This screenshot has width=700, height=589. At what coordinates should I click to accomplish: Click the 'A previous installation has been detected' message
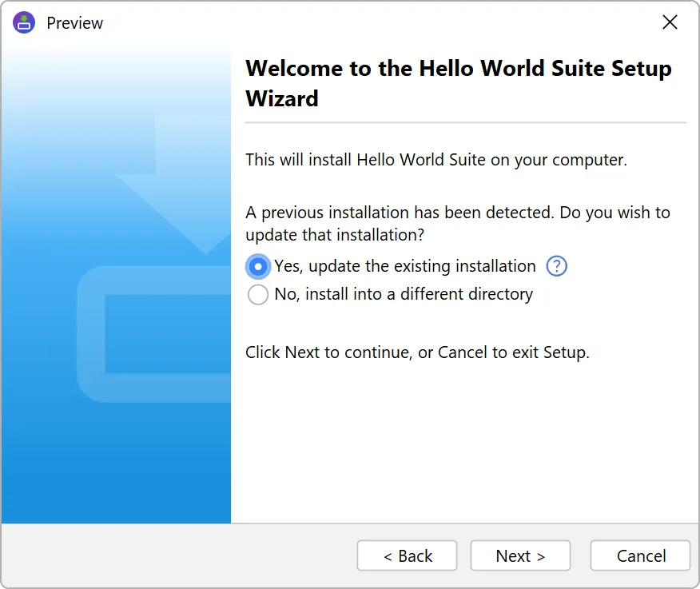click(457, 224)
